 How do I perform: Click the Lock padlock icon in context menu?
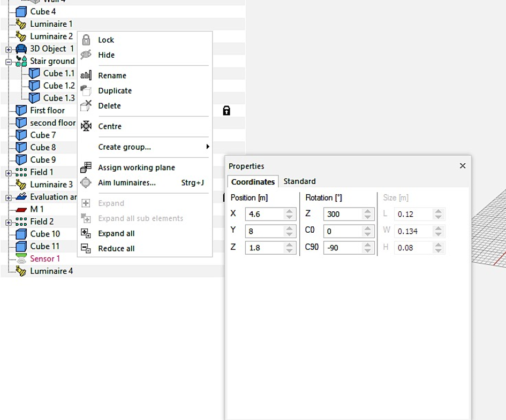click(86, 40)
